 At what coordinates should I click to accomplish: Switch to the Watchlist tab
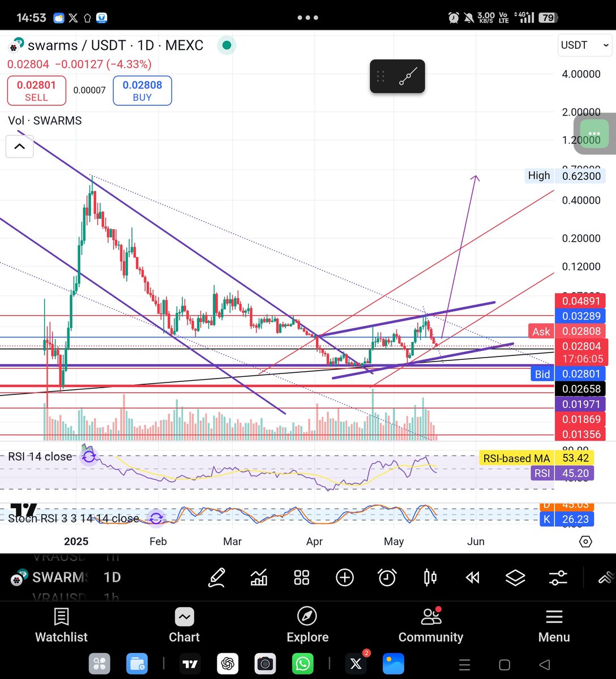[61, 626]
